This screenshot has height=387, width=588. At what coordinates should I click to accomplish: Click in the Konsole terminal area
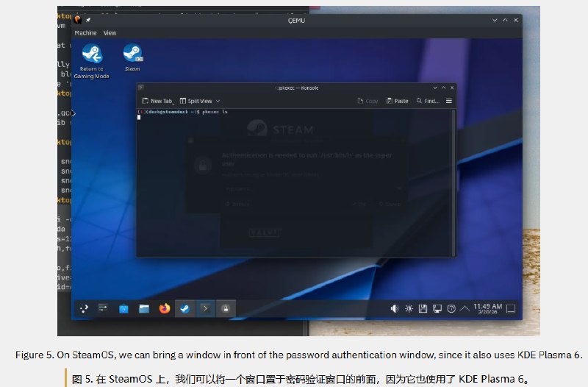tap(295, 182)
